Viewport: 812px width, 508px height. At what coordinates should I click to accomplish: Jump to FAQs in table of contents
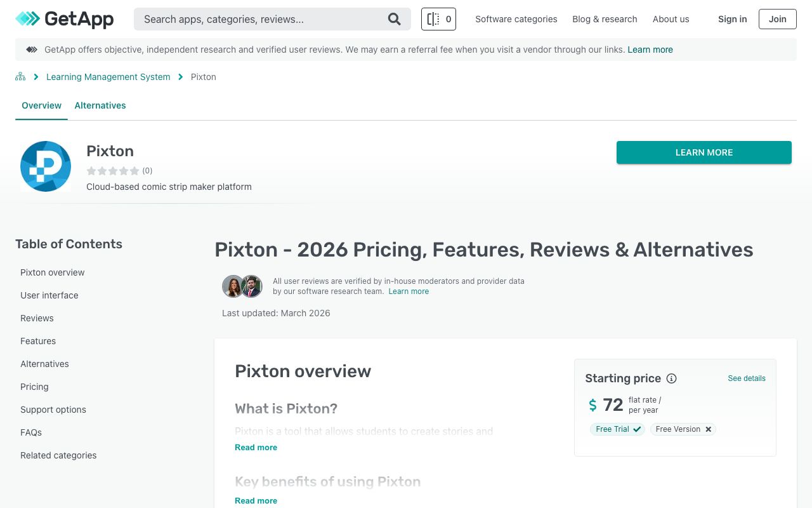31,432
